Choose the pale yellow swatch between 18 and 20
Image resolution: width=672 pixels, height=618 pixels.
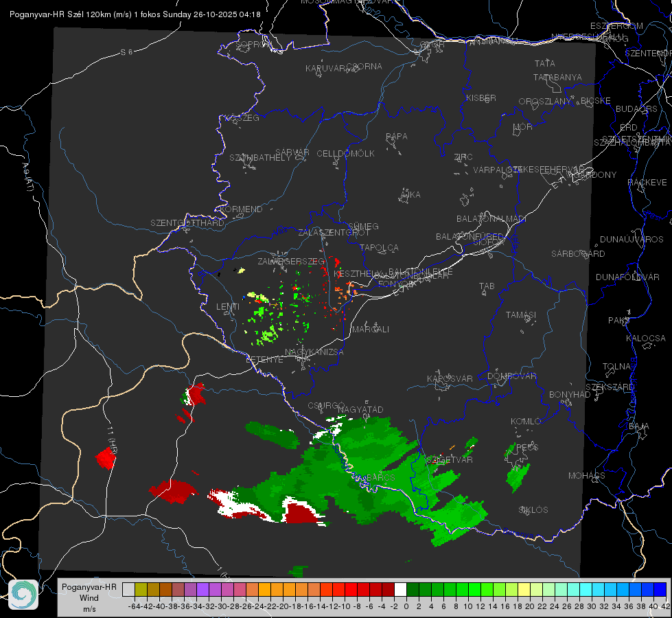pos(524,590)
